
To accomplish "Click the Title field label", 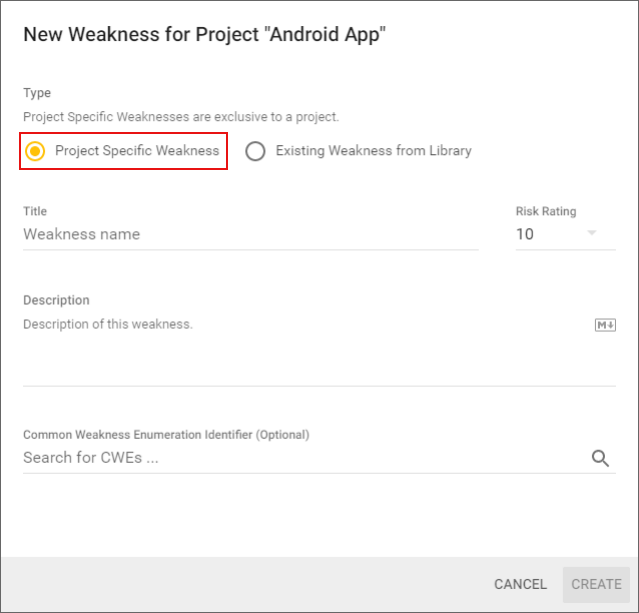I will tap(35, 211).
